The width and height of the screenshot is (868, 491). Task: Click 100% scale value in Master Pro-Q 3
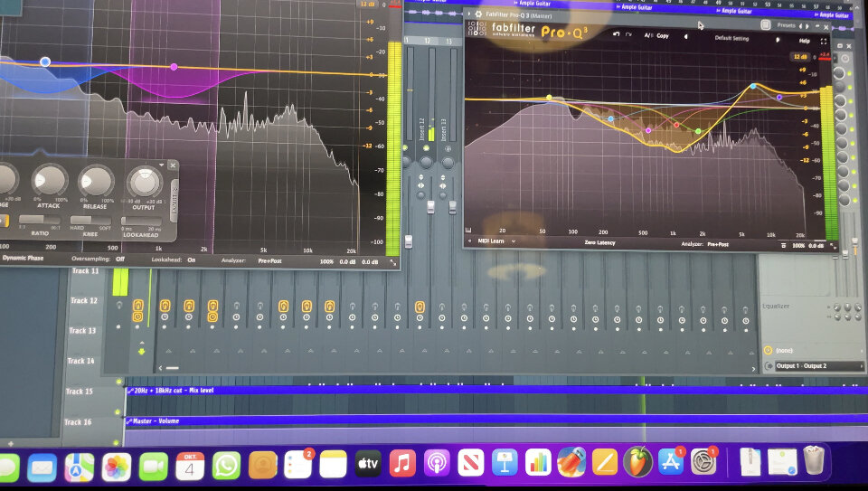[x=798, y=245]
